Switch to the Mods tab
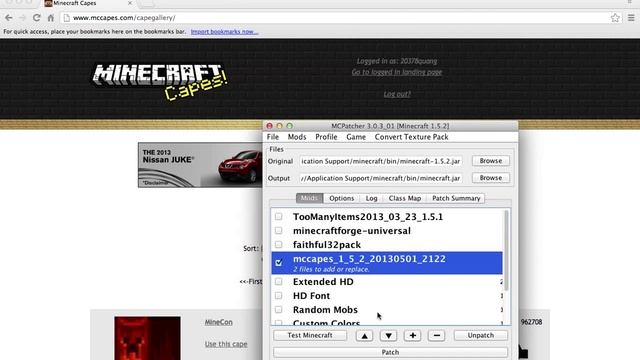Image resolution: width=640 pixels, height=360 pixels. [309, 198]
